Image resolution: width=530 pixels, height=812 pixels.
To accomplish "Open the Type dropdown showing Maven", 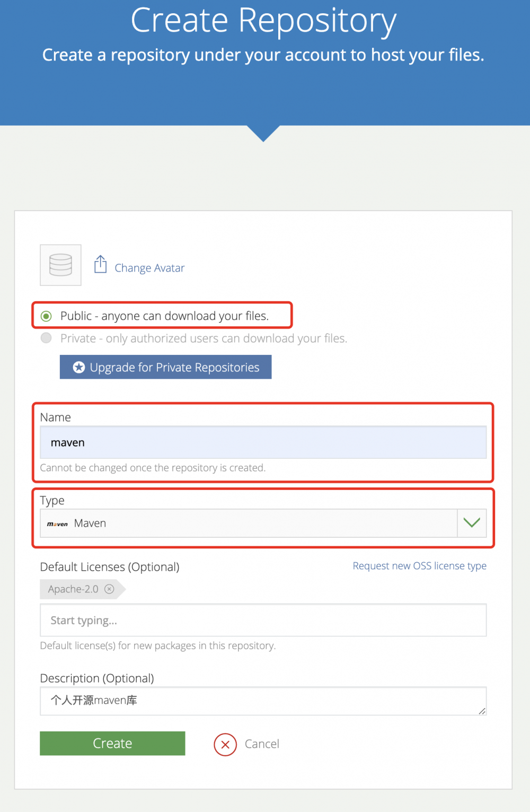I will tap(248, 523).
